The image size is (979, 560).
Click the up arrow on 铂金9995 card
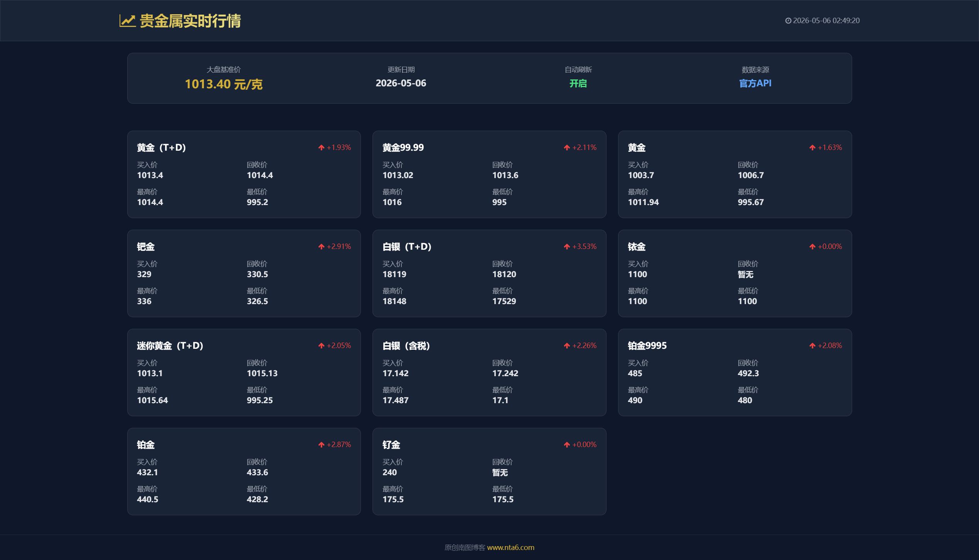(812, 346)
